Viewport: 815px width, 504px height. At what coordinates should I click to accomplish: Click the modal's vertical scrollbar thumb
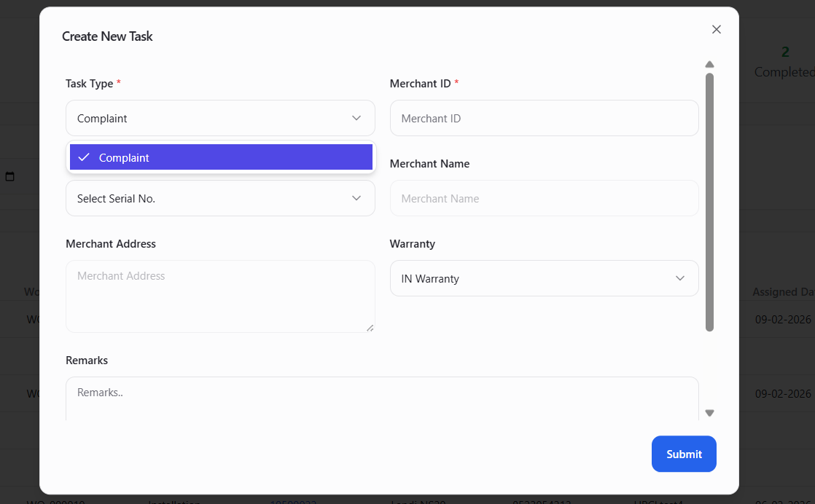pyautogui.click(x=709, y=202)
